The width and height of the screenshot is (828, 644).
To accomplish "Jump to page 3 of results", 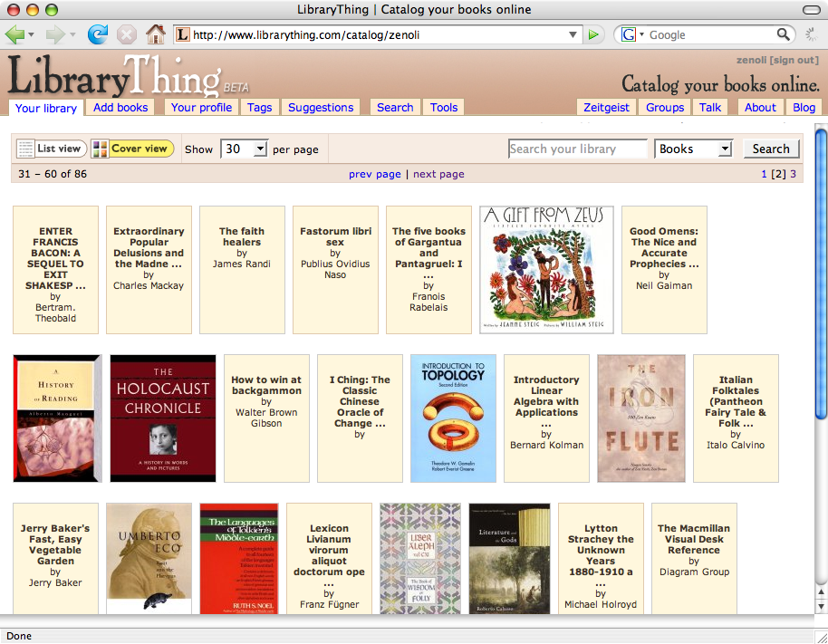I will tap(793, 174).
